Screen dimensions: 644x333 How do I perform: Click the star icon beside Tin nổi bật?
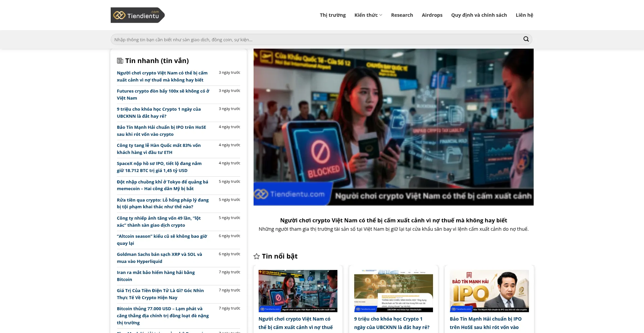[257, 256]
